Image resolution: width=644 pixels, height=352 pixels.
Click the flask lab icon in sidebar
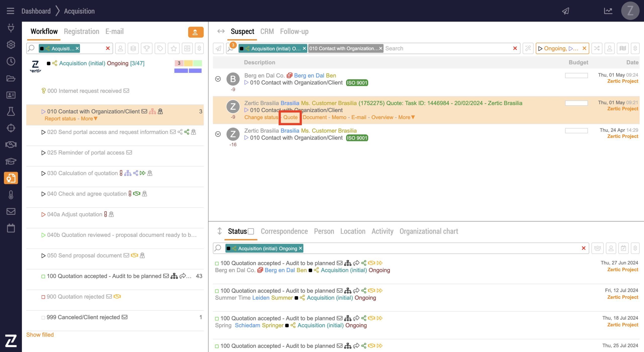(11, 111)
